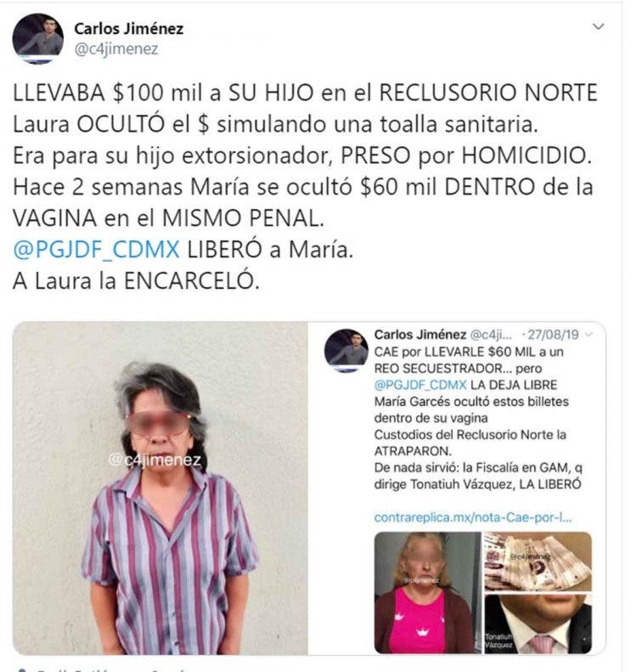Viewport: 637px width, 672px height.
Task: Open the banknotes photo thumbnail
Action: (x=538, y=562)
